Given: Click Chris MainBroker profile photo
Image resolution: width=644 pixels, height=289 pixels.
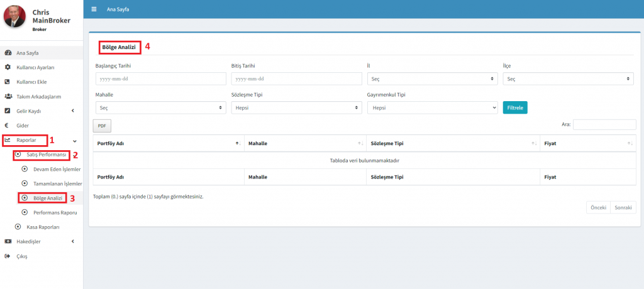Looking at the screenshot, I should click(14, 16).
